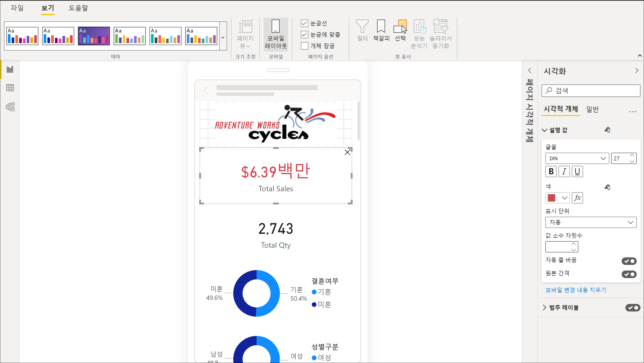The image size is (644, 363).
Task: Click the Clear mobile changes (모바일 변경 내용 지우기) link
Action: point(576,290)
